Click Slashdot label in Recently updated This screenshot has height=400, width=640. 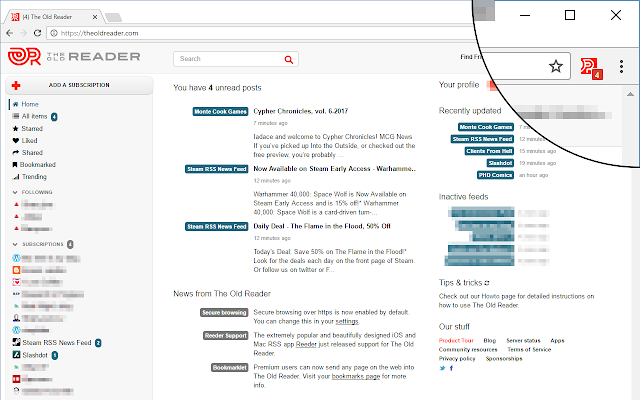[x=500, y=163]
